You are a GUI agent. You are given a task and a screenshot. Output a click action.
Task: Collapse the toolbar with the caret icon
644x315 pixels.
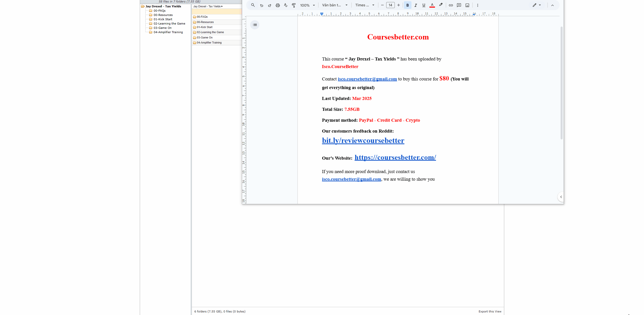pos(553,5)
